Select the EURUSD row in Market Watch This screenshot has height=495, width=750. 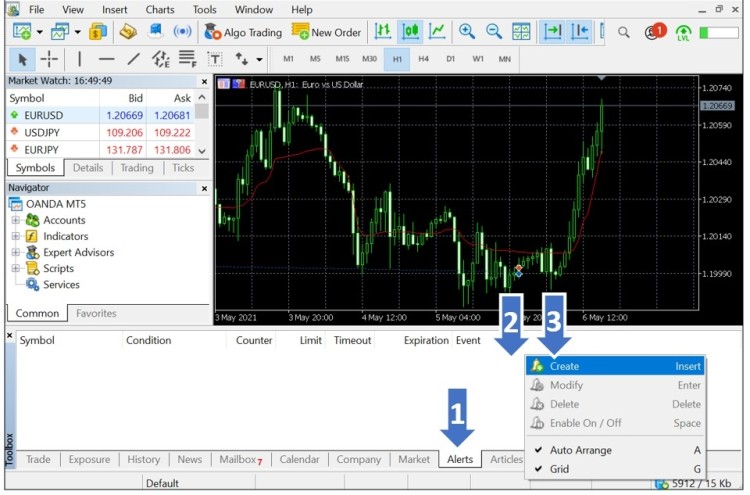point(44,115)
